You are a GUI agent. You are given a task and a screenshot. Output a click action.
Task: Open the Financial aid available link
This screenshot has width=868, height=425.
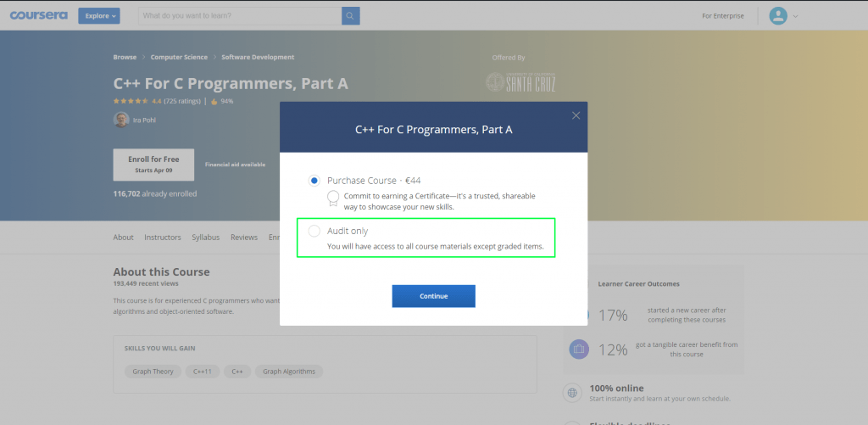click(x=236, y=165)
